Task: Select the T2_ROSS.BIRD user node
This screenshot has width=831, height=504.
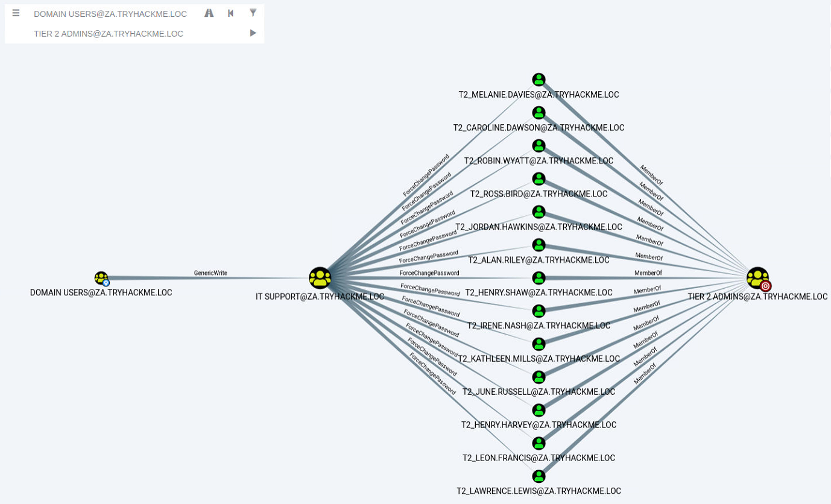Action: coord(539,179)
